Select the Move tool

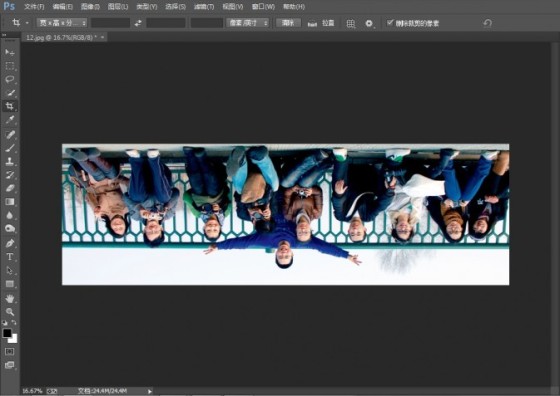(10, 52)
